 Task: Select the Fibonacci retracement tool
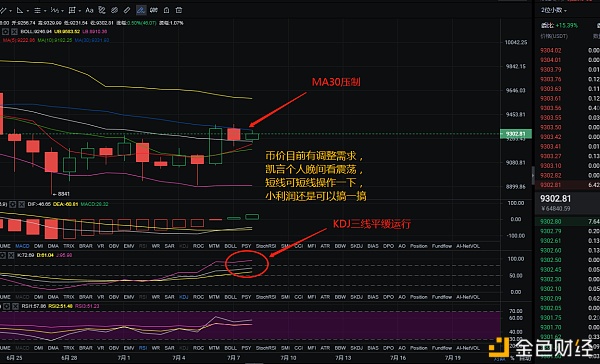pos(54,10)
